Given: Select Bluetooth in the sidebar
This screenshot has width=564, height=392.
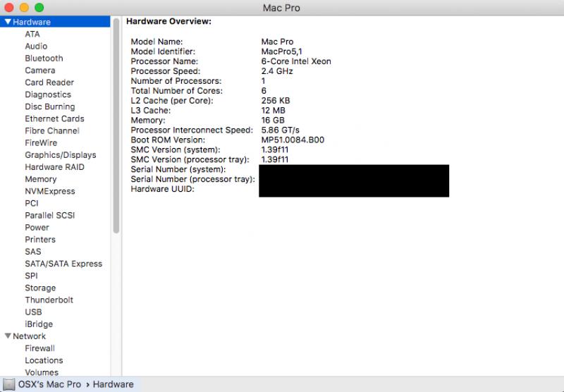Looking at the screenshot, I should pos(44,59).
